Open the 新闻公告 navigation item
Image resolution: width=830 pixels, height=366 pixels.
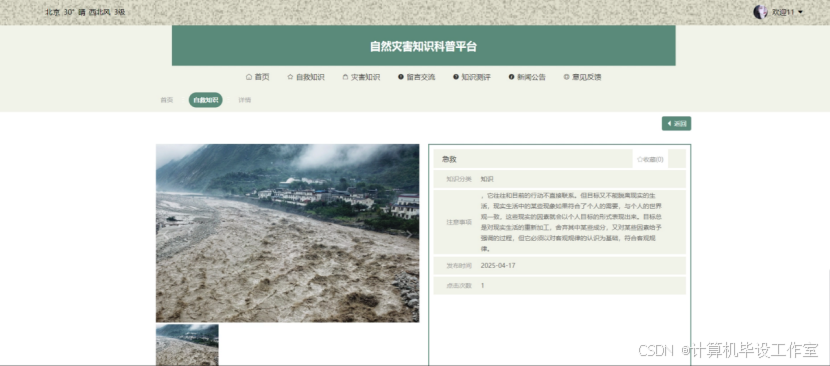click(527, 77)
